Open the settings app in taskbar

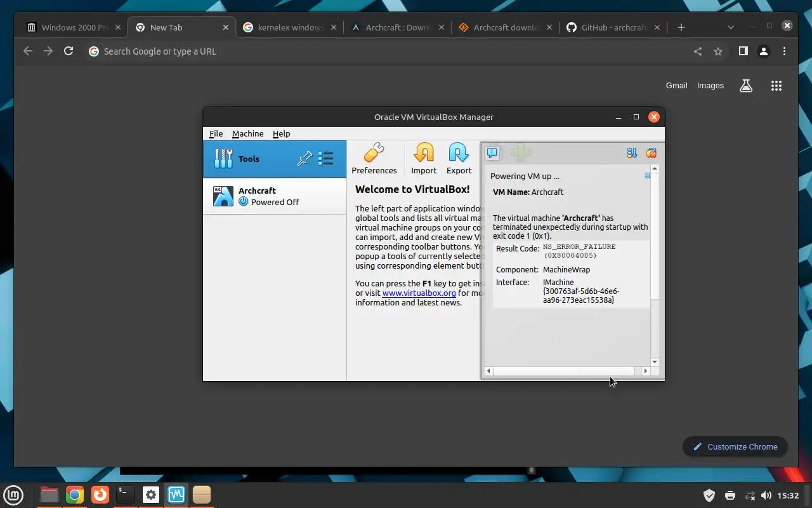click(151, 495)
